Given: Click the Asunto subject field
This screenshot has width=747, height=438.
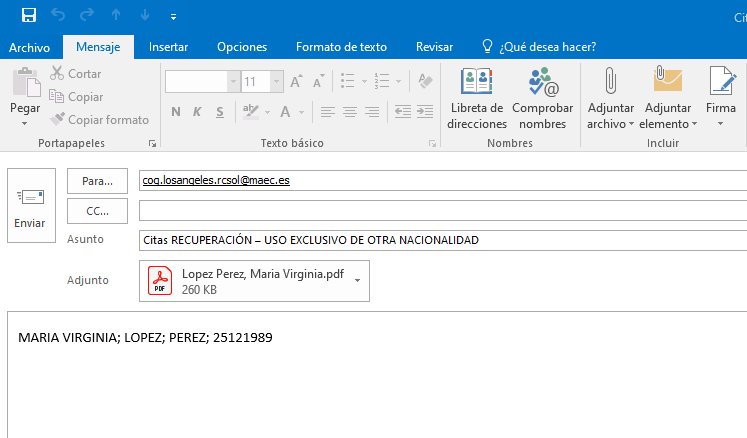Looking at the screenshot, I should point(443,240).
